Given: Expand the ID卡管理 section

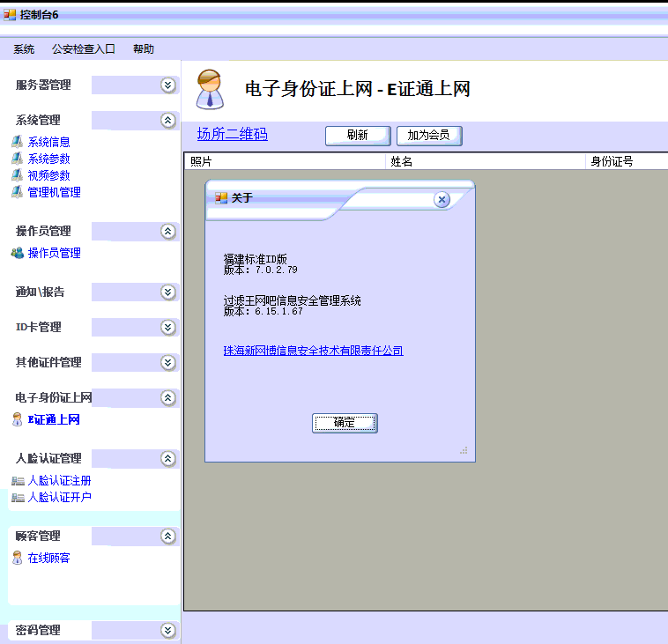Looking at the screenshot, I should pos(168,328).
